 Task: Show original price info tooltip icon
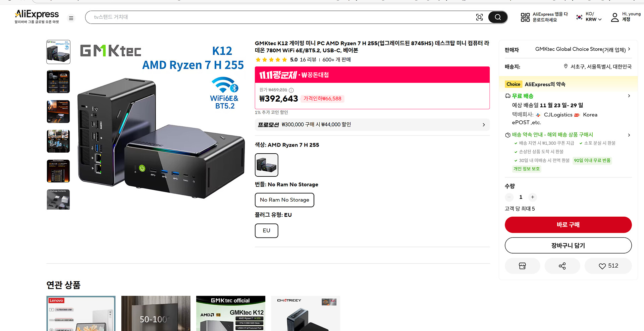291,90
